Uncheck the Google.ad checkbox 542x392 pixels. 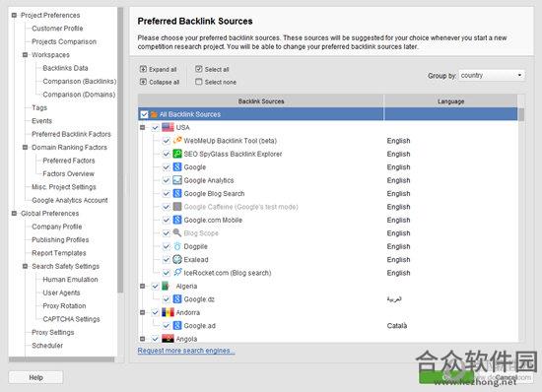(167, 325)
